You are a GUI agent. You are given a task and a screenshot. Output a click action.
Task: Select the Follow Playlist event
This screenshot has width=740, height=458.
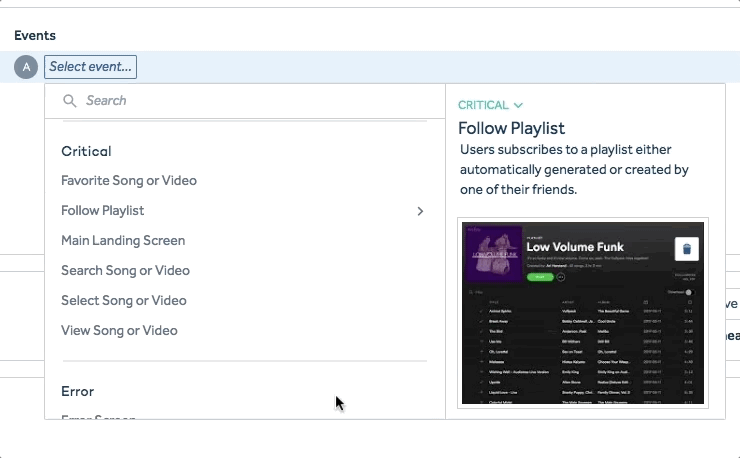point(102,211)
